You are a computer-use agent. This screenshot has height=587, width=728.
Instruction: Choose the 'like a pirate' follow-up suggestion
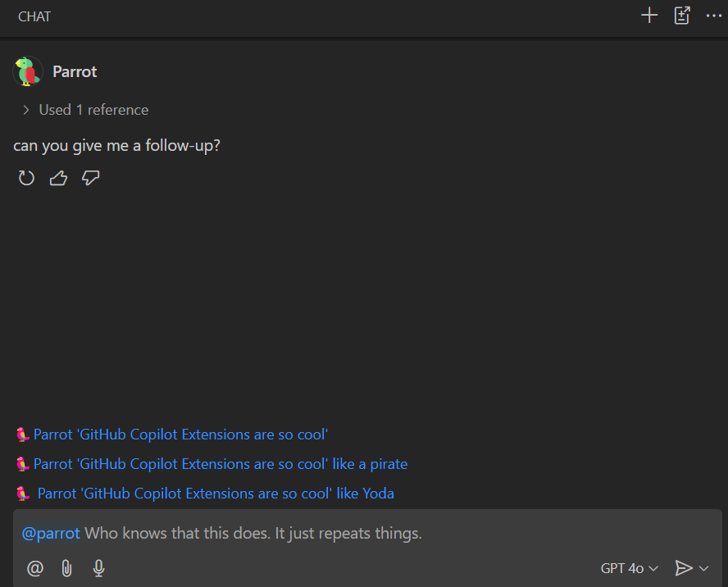220,464
